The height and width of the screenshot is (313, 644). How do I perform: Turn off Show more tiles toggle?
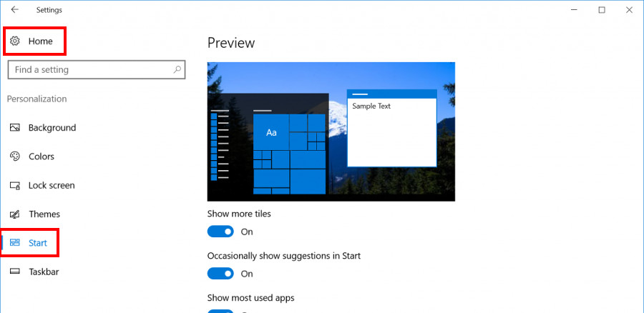(x=220, y=232)
